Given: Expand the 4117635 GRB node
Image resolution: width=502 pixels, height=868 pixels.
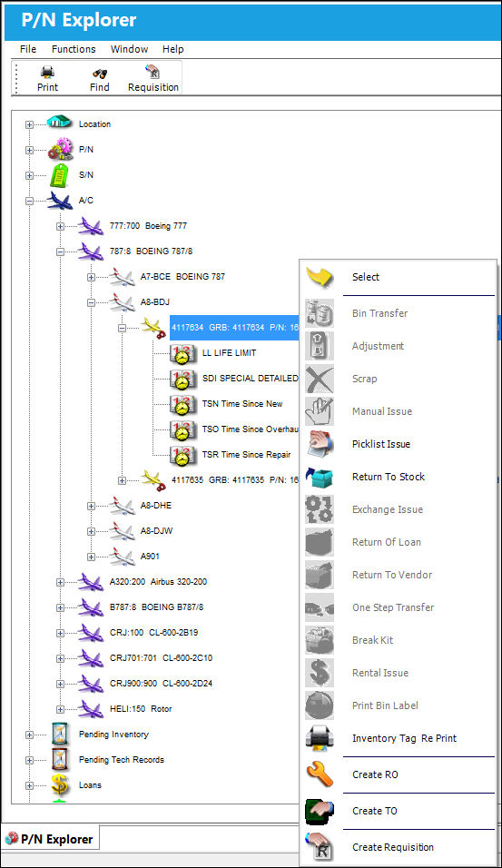Looking at the screenshot, I should (x=123, y=481).
